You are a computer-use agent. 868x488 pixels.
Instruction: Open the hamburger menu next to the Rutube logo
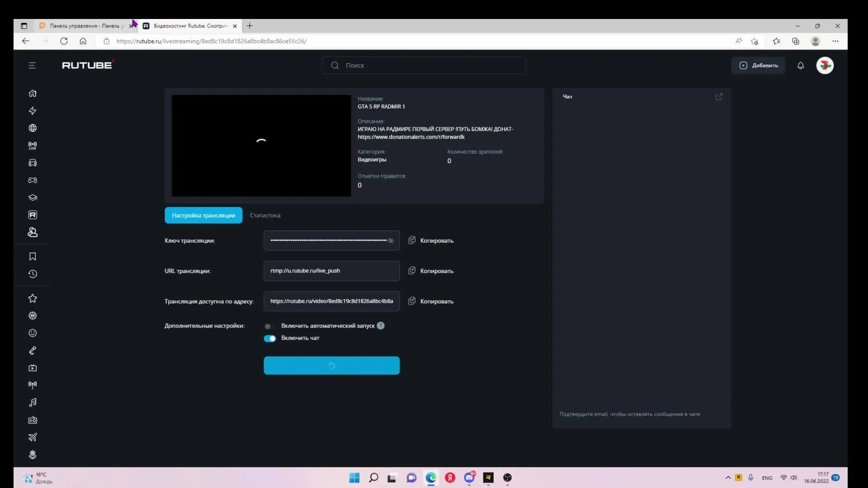pyautogui.click(x=32, y=66)
